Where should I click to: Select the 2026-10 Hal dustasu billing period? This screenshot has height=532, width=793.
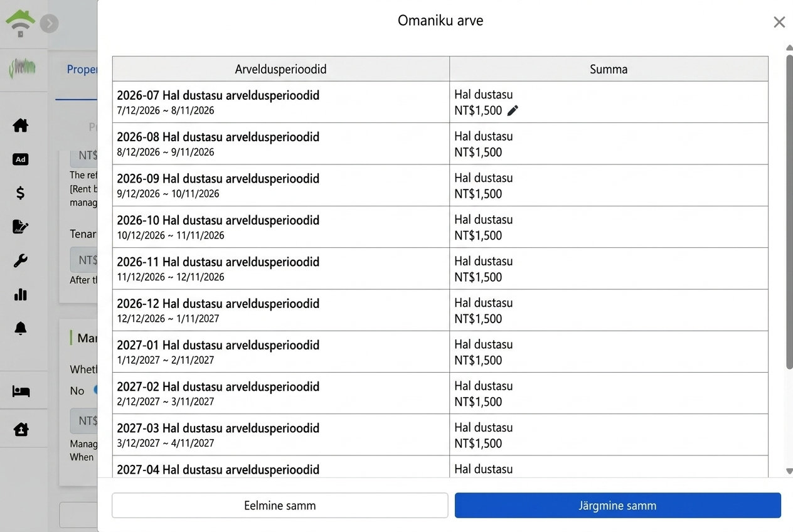click(x=218, y=220)
